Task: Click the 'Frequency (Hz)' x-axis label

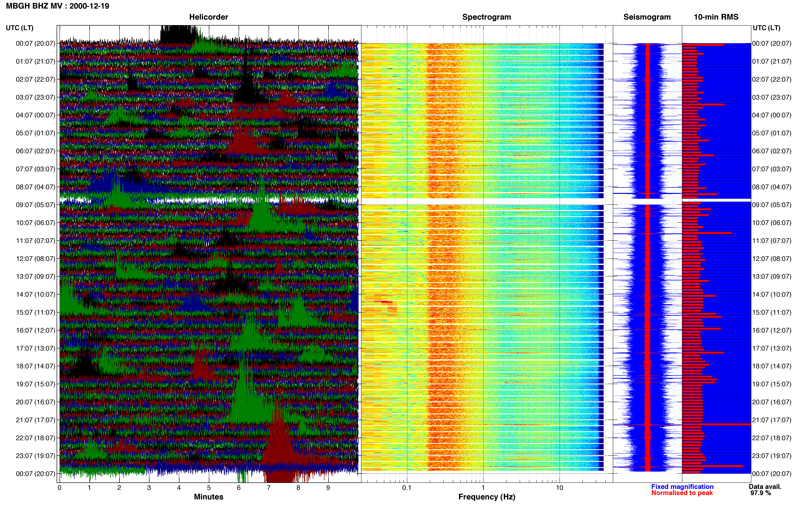Action: [487, 497]
